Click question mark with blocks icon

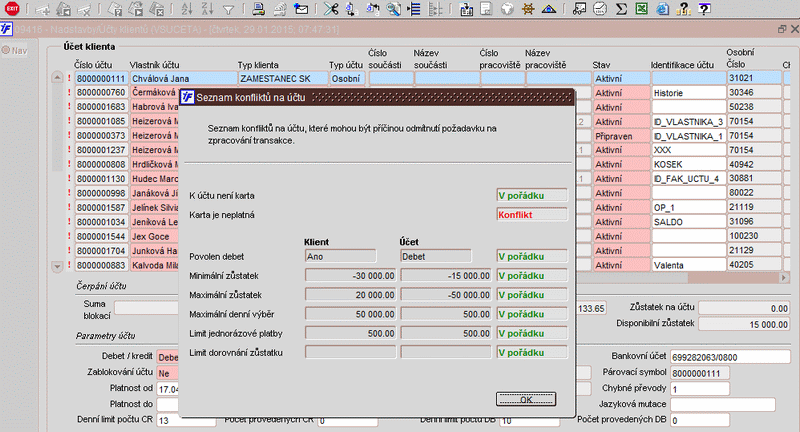[x=683, y=9]
